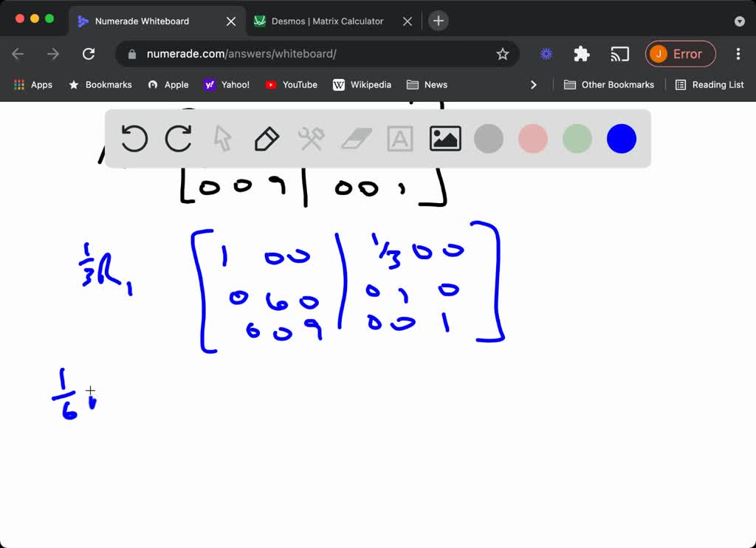Select the pen drawing tool
Viewport: 756px width, 548px height.
pos(267,138)
